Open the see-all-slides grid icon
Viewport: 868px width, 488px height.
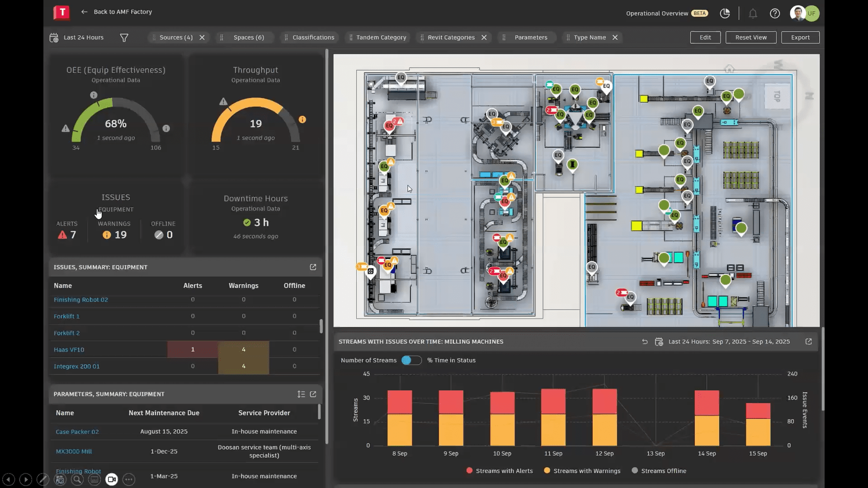tap(60, 479)
